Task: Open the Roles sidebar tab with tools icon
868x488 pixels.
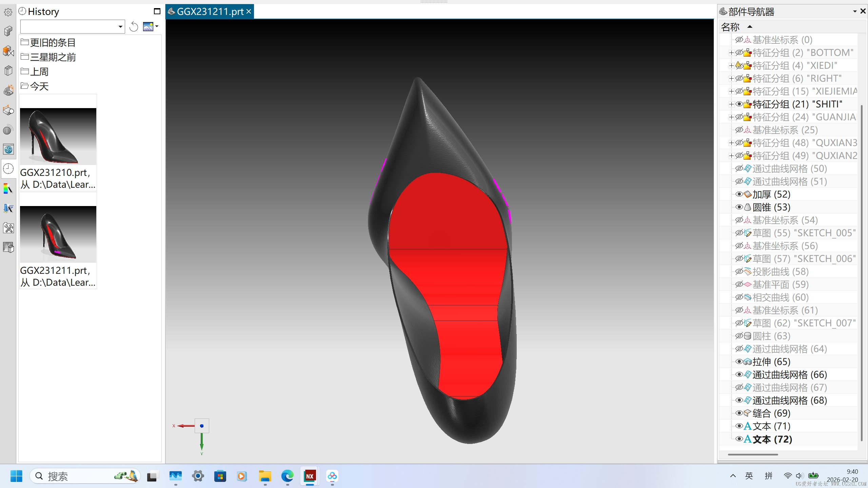Action: point(8,228)
